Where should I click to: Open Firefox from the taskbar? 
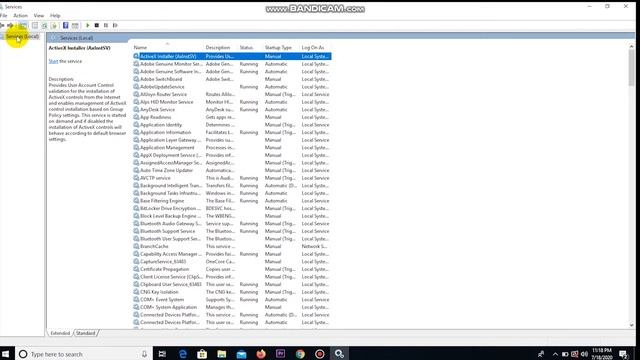pos(261,354)
